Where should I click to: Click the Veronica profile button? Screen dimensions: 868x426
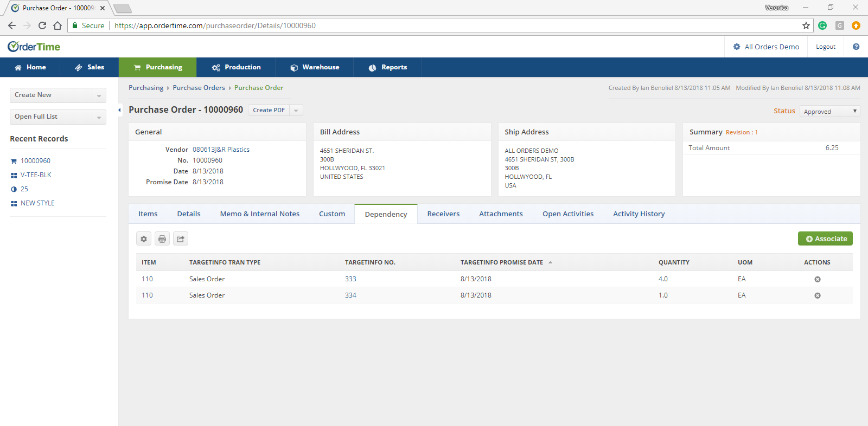click(777, 8)
